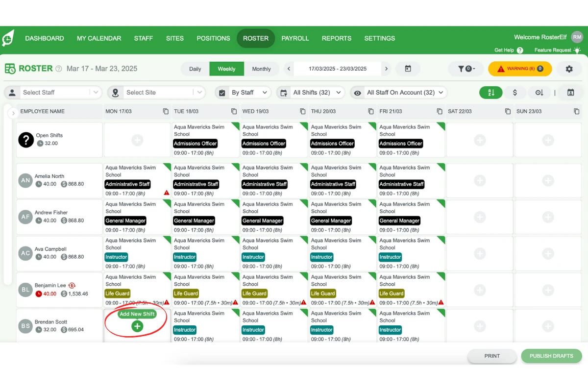Select the Andrew Fisher employee name
Image resolution: width=588 pixels, height=392 pixels.
point(51,213)
